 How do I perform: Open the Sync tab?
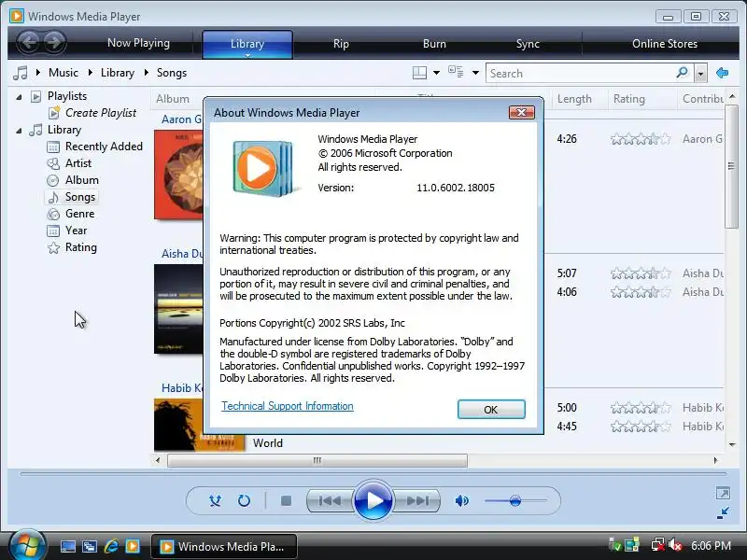pyautogui.click(x=528, y=44)
